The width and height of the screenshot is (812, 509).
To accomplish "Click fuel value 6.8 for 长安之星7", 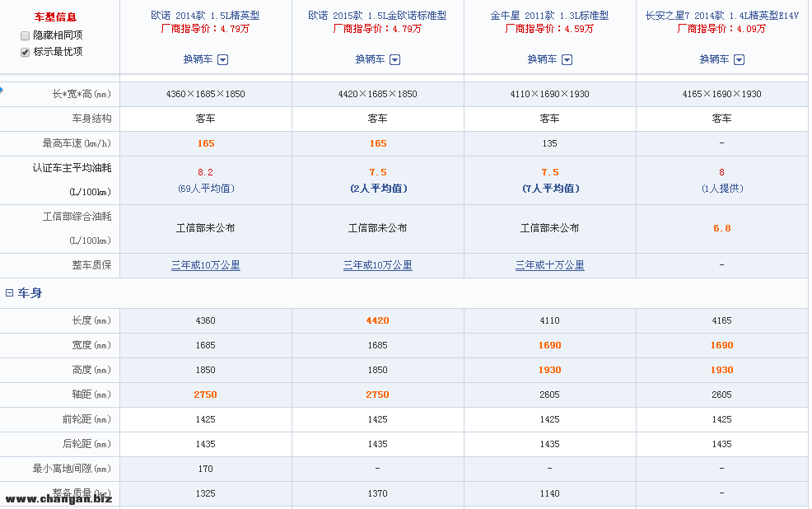I will click(x=722, y=228).
